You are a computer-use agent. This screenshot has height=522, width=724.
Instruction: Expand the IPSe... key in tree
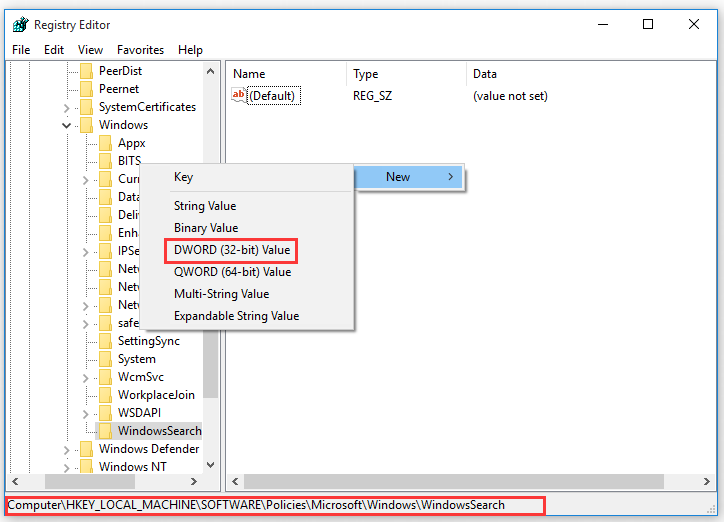pyautogui.click(x=85, y=252)
